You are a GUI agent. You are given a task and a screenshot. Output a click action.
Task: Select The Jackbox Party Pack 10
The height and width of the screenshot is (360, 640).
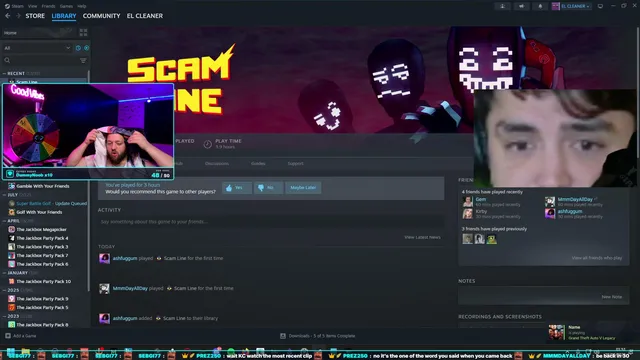click(x=43, y=282)
